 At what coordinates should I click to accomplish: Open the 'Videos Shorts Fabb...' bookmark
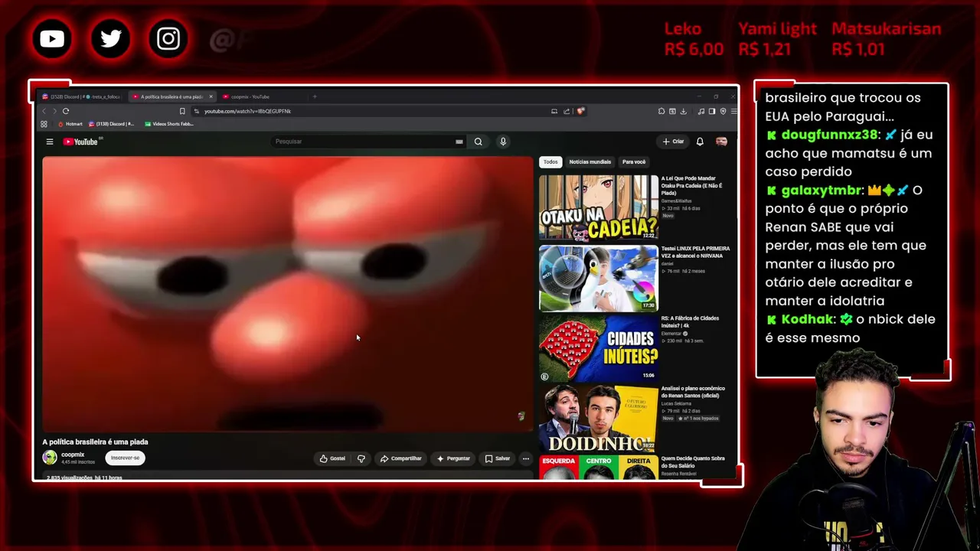point(169,124)
